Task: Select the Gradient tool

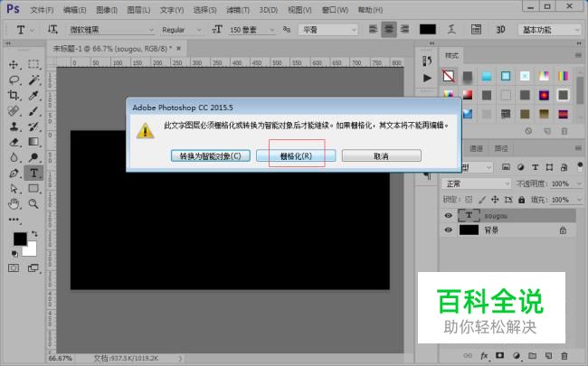Action: pos(33,142)
